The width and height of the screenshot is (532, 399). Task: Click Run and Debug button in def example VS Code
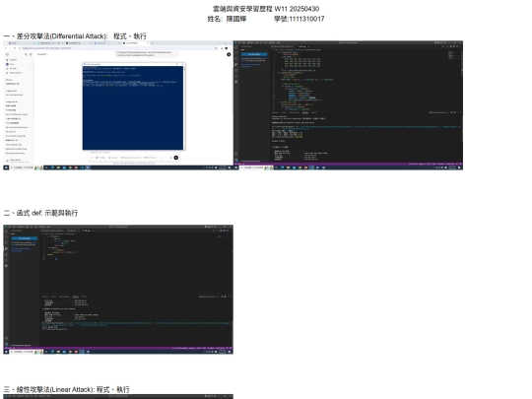point(25,238)
